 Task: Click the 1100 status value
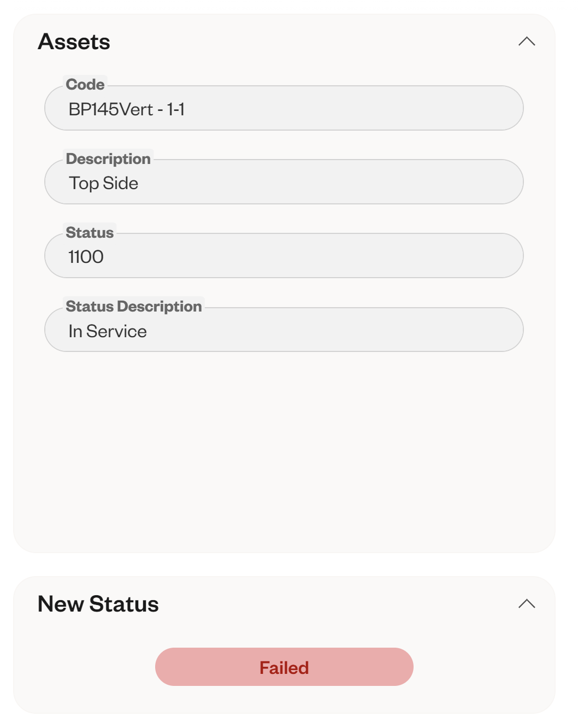tap(86, 257)
